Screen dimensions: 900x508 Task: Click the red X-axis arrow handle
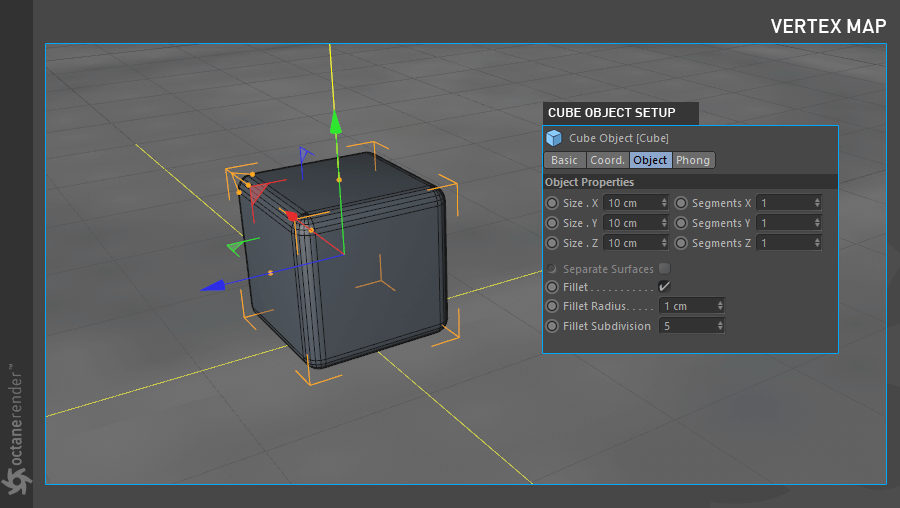291,215
